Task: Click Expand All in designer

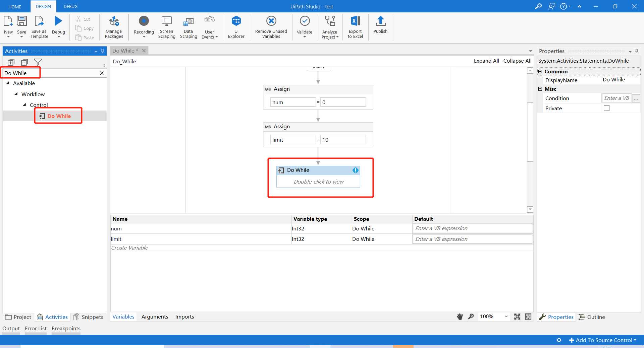Action: (x=486, y=61)
